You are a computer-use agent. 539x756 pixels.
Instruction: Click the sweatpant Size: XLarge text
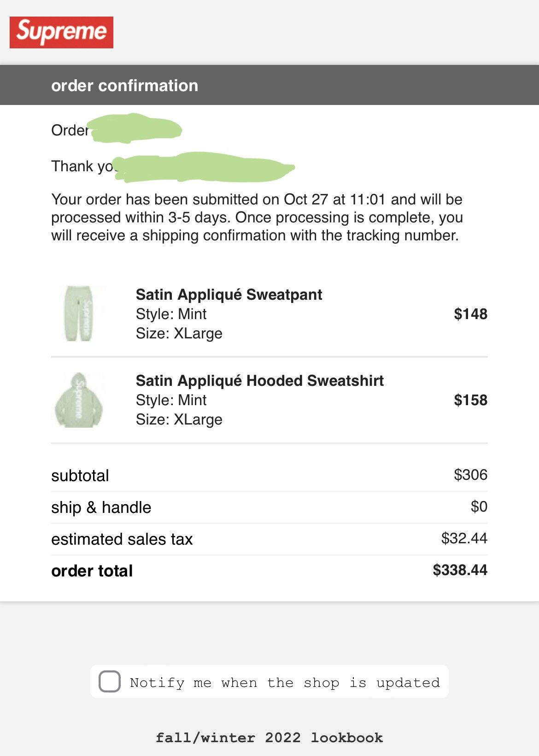click(179, 333)
